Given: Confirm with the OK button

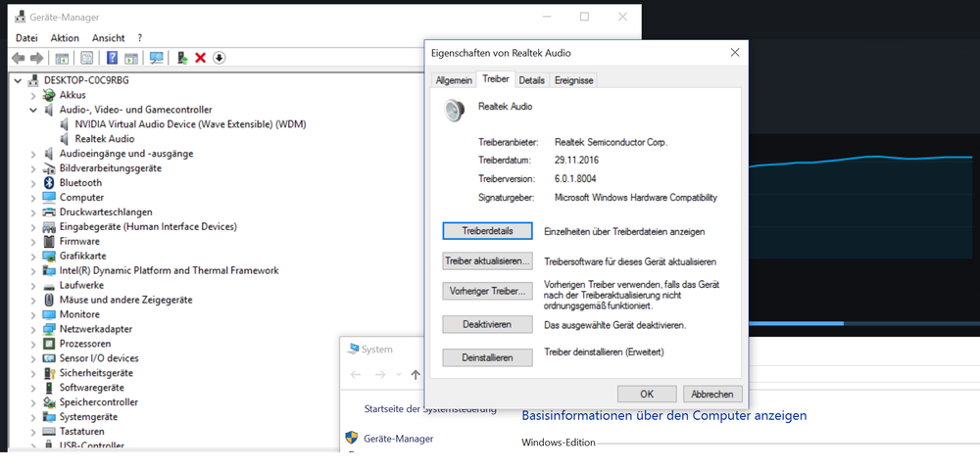Looking at the screenshot, I should 647,395.
